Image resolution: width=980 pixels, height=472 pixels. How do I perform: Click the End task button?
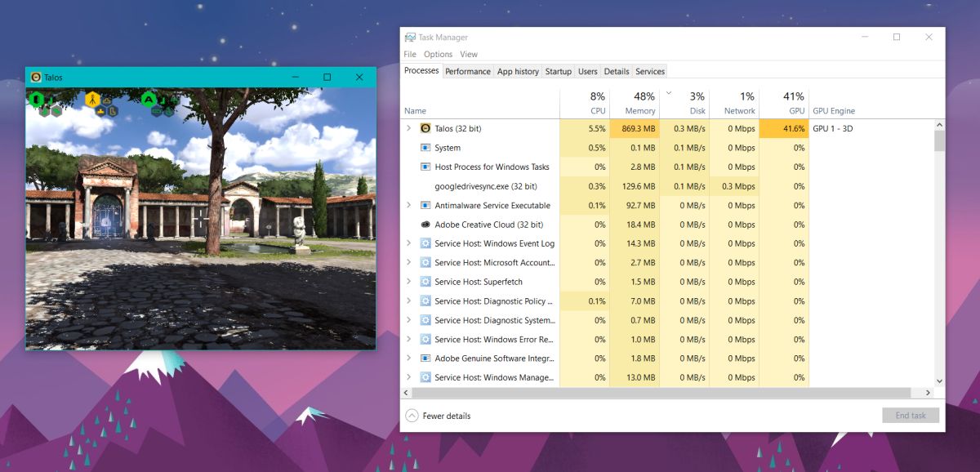click(911, 416)
